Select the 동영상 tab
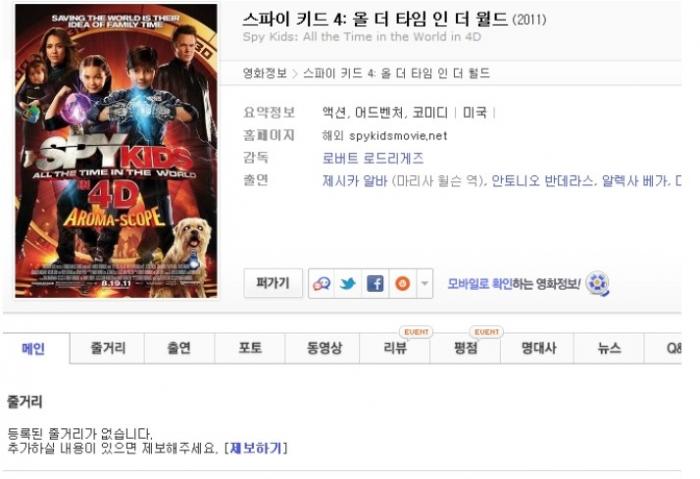The image size is (700, 479). click(324, 348)
